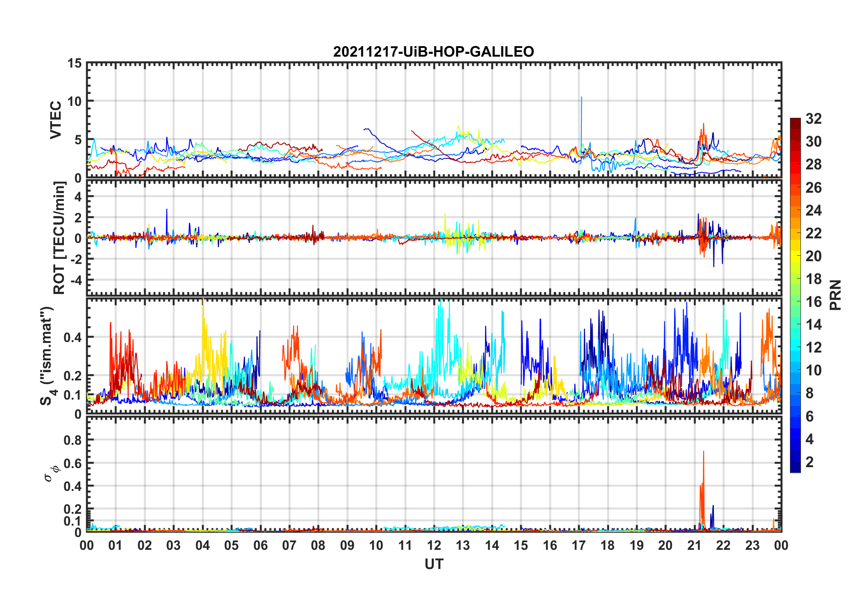Click the light-blue VTEC spike after 17 UT
This screenshot has height=590, width=868.
point(581,123)
